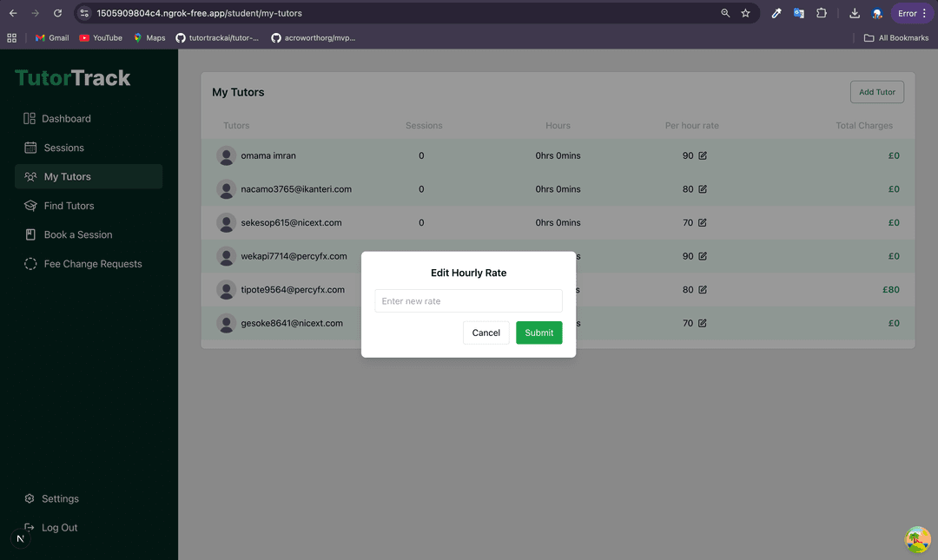Click avatar of sekesop615@nicext.com
This screenshot has width=938, height=560.
click(x=226, y=222)
